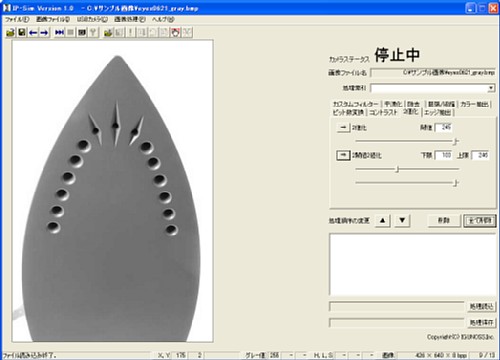Open the USBカメラ menu
This screenshot has height=360, width=500.
tap(92, 19)
